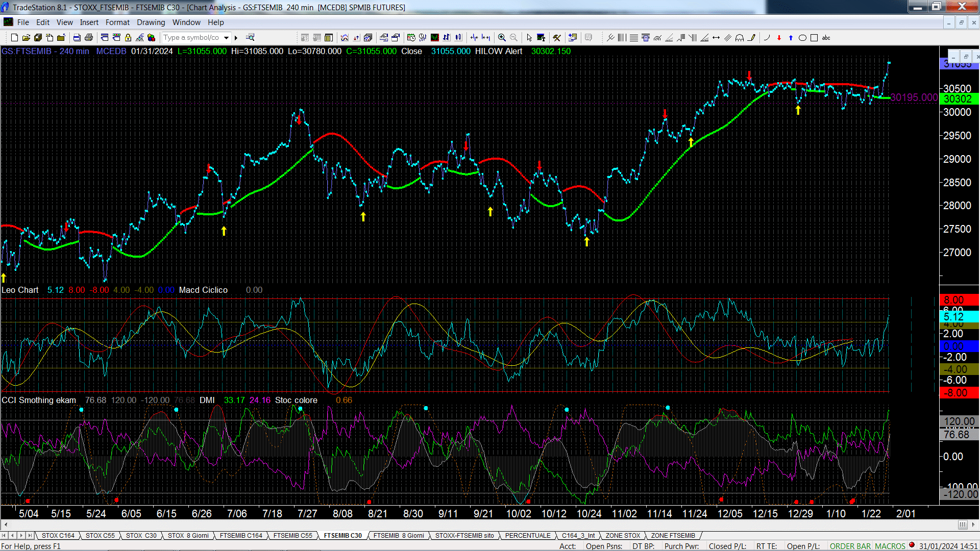This screenshot has width=980, height=551.
Task: Select the blue up arrow drawing tool
Action: click(791, 38)
